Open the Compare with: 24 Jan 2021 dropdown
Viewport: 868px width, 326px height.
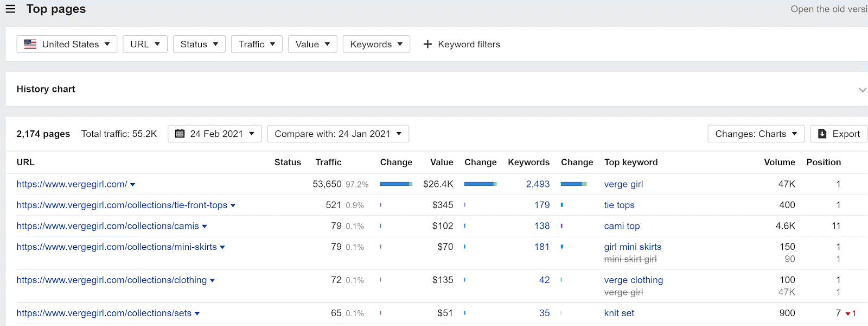(338, 134)
